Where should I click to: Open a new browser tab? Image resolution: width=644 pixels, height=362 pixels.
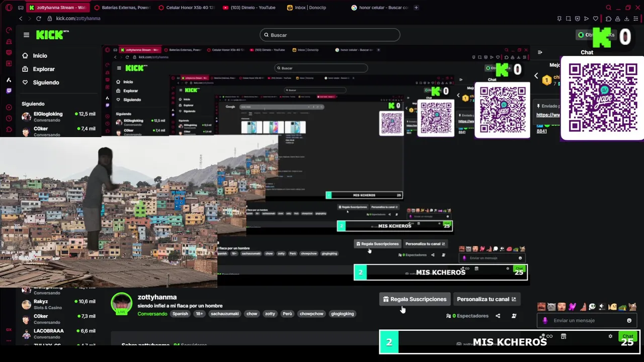[x=416, y=8]
